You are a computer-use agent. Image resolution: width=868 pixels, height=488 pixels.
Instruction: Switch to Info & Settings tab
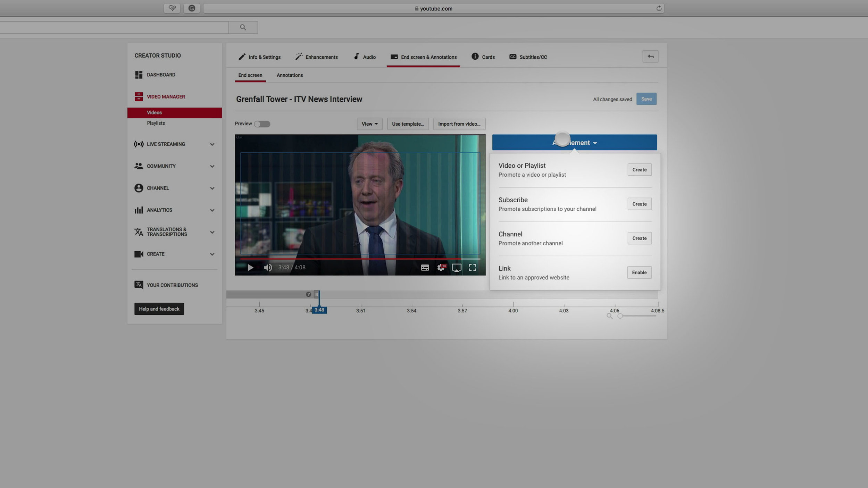point(259,57)
